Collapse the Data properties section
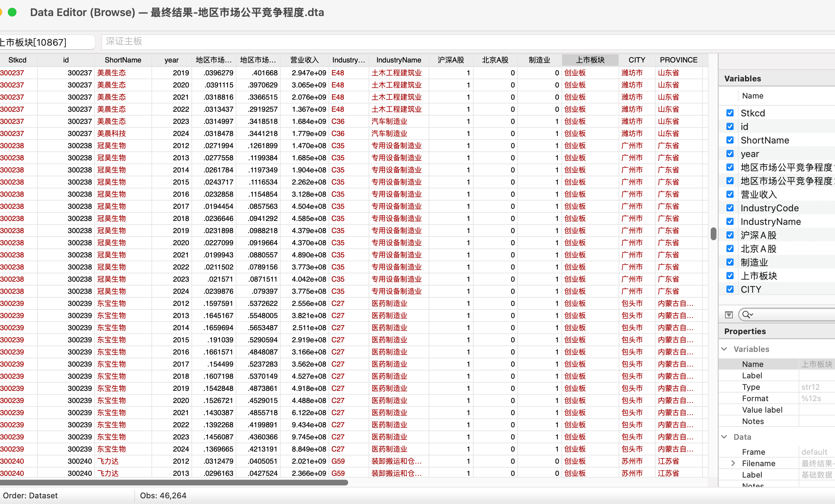Screen dimensions: 835x504 [724, 437]
